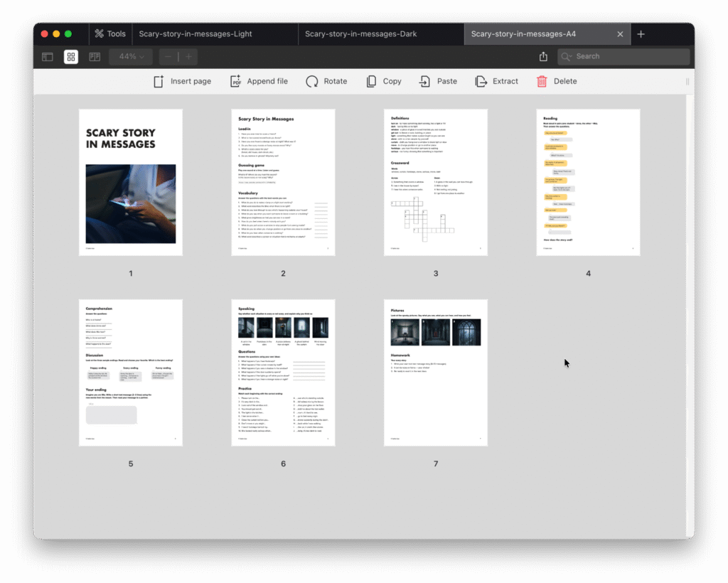Click the Paste page icon
Viewport: 728px width, 583px height.
[x=424, y=82]
